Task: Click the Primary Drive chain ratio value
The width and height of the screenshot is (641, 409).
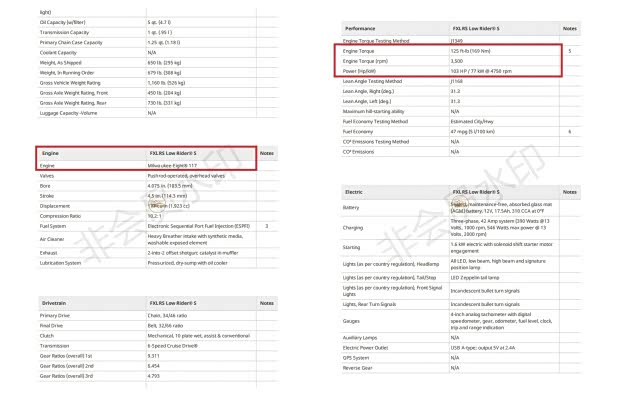Action: coord(170,315)
